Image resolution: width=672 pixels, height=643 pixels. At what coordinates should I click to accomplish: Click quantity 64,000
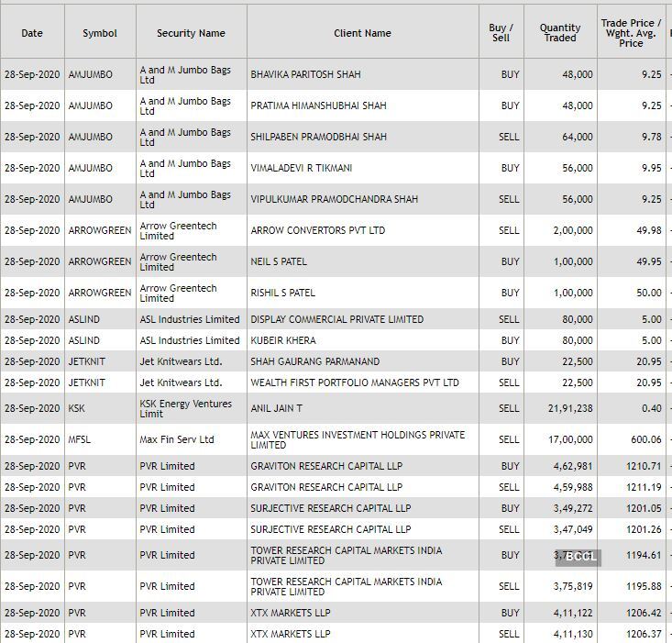click(578, 137)
